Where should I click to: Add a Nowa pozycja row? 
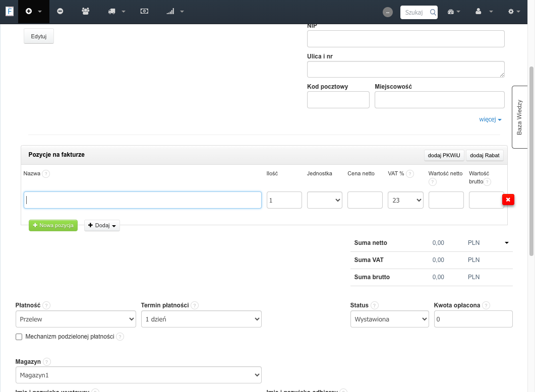53,225
